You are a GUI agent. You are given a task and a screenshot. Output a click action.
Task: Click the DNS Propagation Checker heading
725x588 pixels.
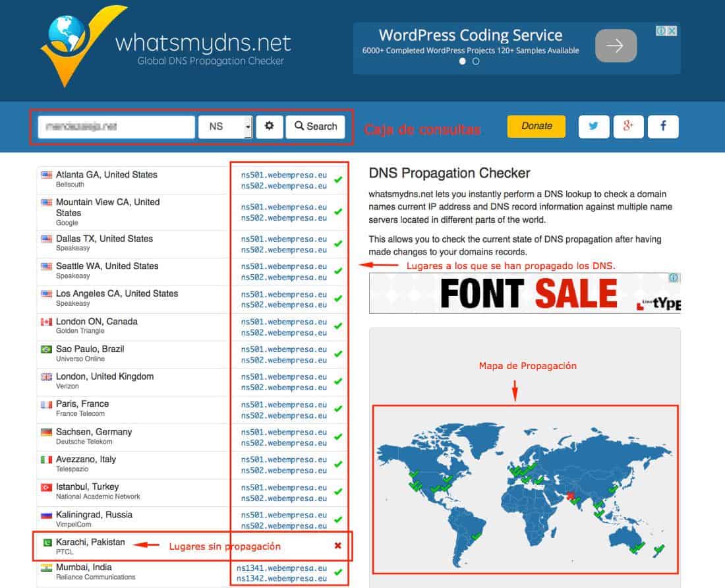coord(449,173)
